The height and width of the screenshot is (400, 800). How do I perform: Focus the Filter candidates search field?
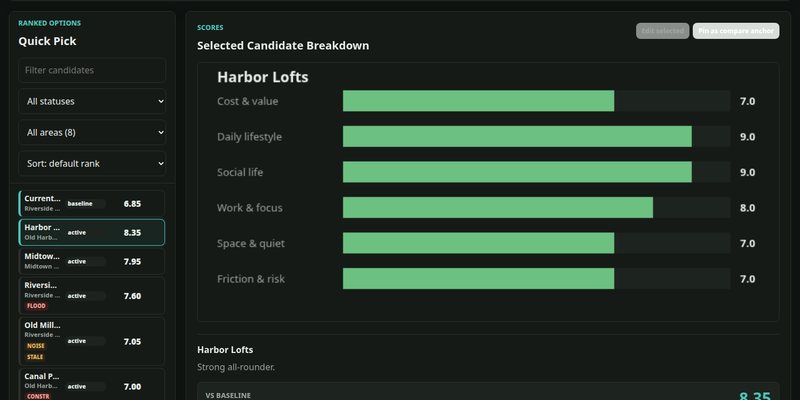[x=92, y=70]
